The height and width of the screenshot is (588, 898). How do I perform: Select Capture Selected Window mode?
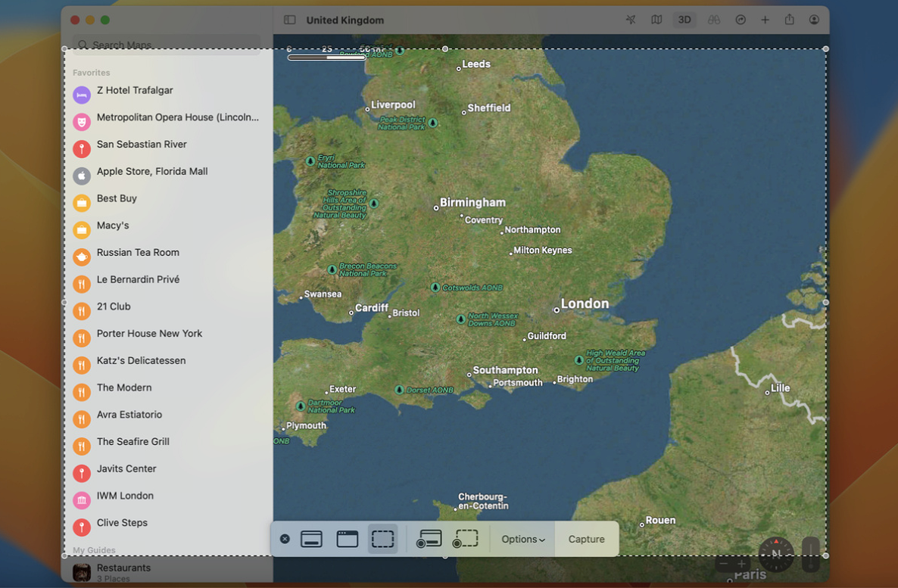(348, 539)
